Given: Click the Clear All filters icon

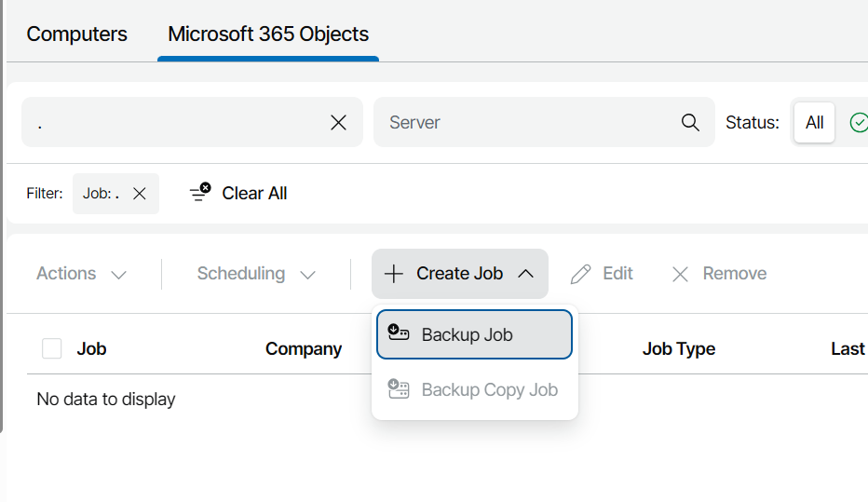Looking at the screenshot, I should coord(200,193).
